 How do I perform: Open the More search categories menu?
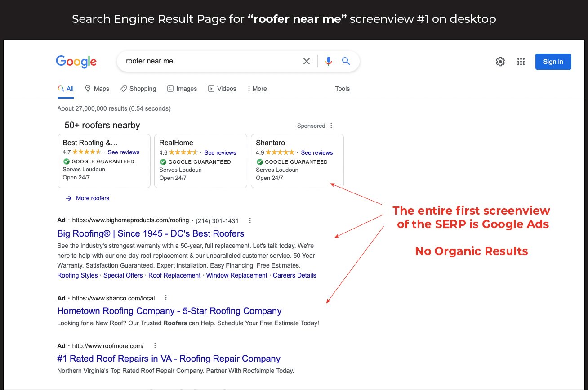pyautogui.click(x=257, y=89)
